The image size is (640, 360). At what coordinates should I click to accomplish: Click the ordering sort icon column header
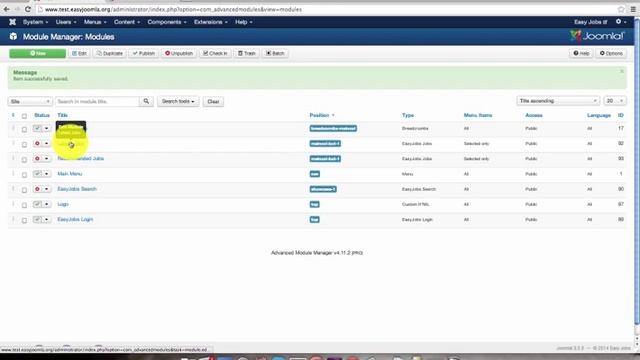point(13,116)
